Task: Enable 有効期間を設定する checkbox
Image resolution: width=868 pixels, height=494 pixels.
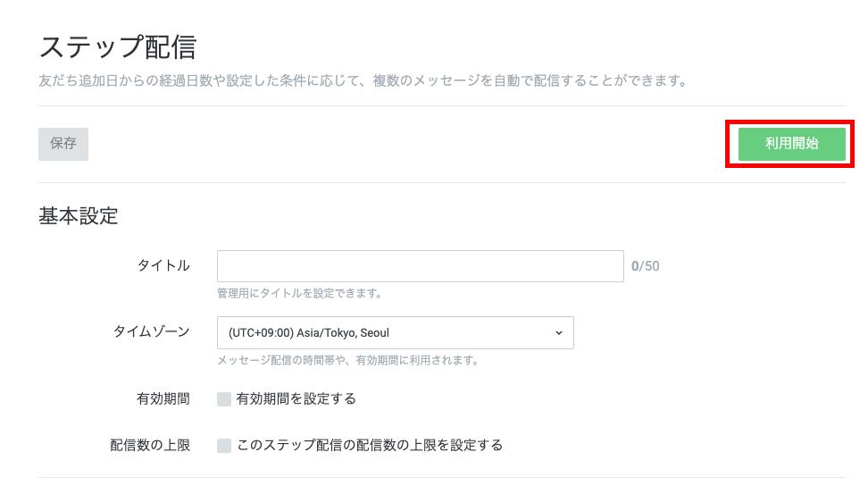Action: tap(224, 399)
